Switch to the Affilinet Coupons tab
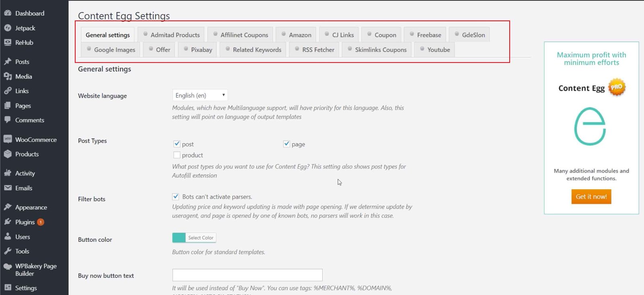 240,35
